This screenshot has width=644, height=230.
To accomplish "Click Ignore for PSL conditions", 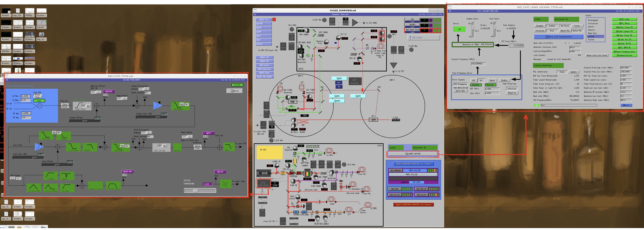I will tap(574, 72).
